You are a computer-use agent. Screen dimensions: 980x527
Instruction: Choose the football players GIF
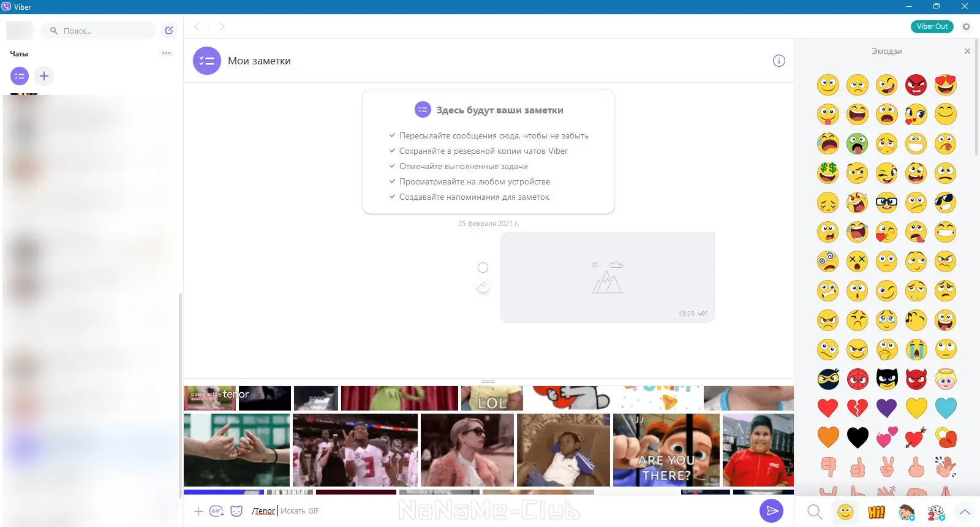click(x=355, y=450)
